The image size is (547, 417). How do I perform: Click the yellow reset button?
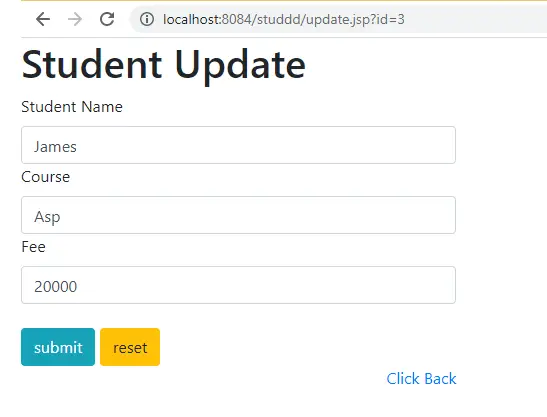(130, 347)
